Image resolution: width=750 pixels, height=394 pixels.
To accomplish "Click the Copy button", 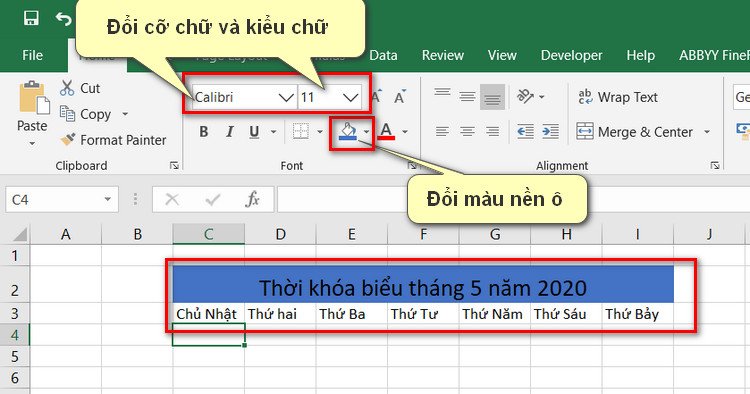I will click(85, 114).
